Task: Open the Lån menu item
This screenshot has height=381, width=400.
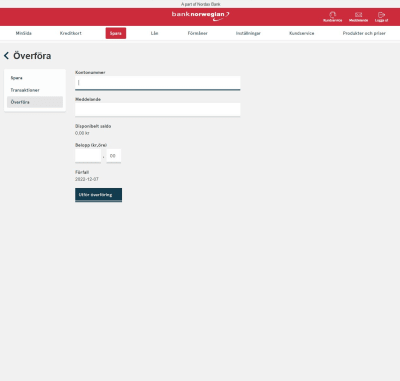Action: coord(154,33)
